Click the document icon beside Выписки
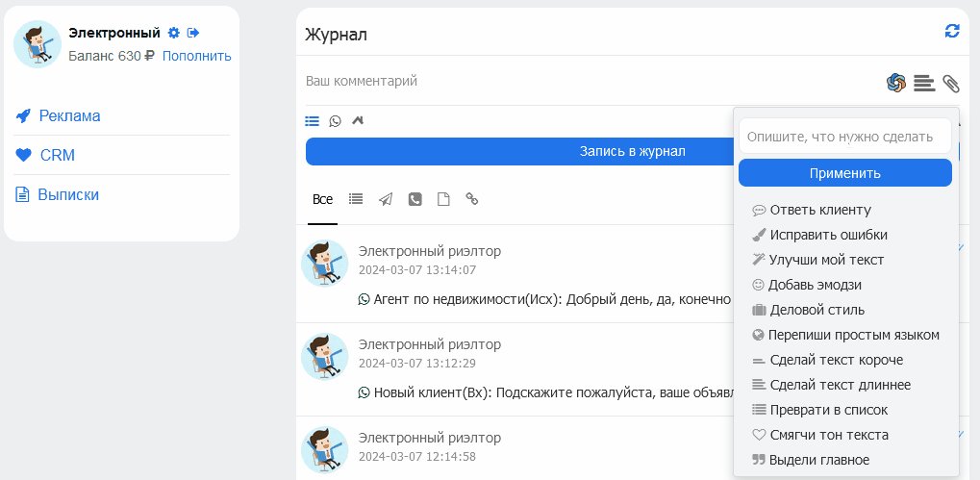The width and height of the screenshot is (980, 480). [x=22, y=195]
